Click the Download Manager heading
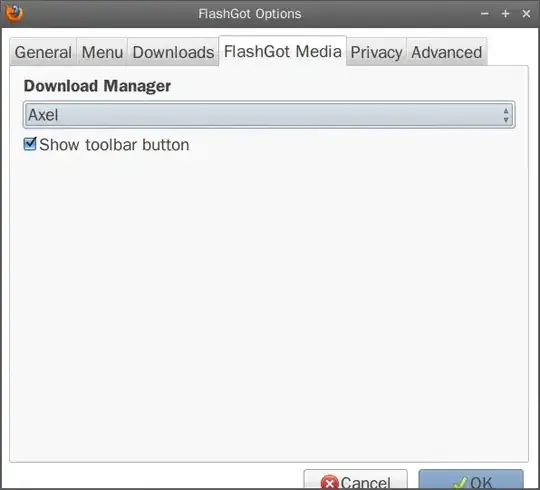Viewport: 540px width, 490px height. coord(97,86)
